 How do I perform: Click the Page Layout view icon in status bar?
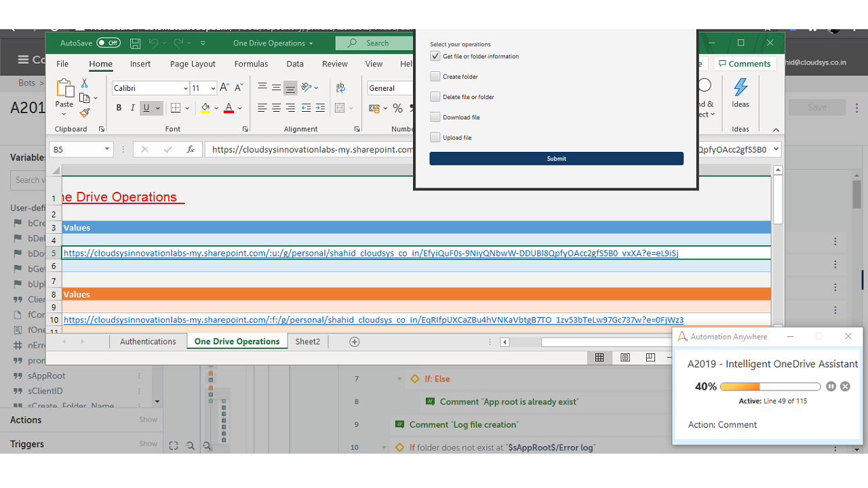pyautogui.click(x=625, y=357)
